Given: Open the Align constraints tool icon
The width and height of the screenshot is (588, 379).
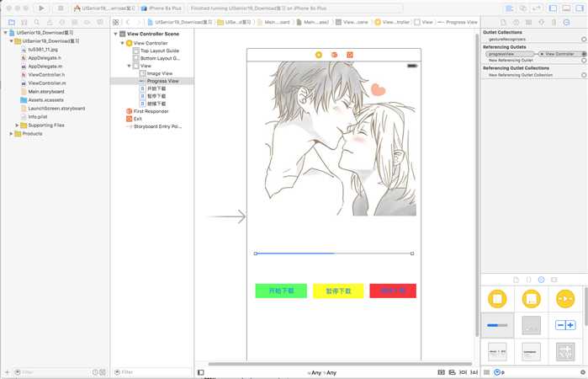Looking at the screenshot, I should (453, 372).
